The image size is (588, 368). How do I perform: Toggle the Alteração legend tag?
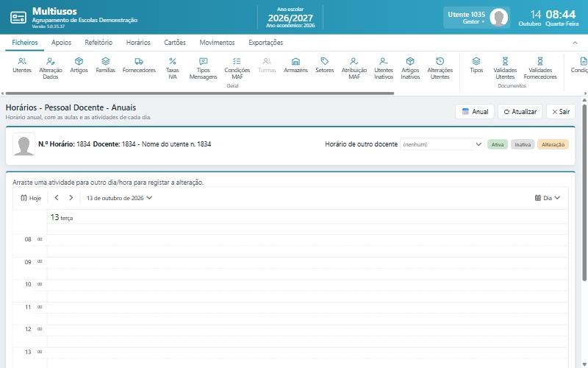pyautogui.click(x=553, y=144)
